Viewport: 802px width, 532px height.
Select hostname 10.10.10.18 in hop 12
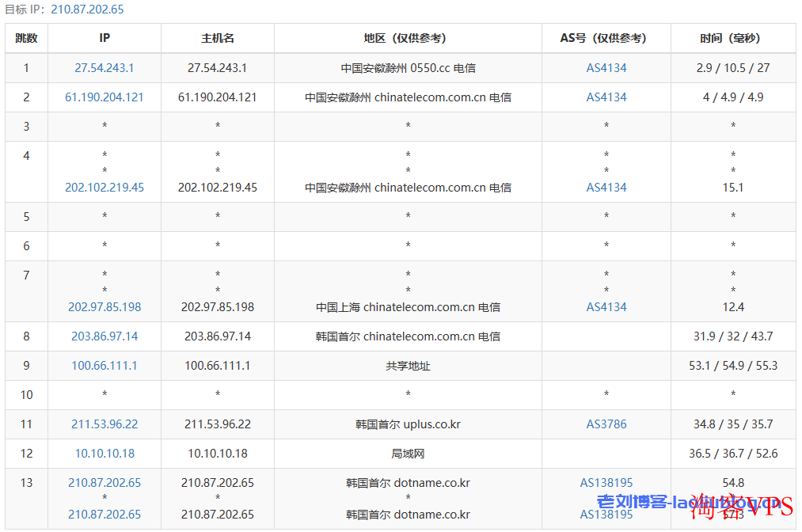(x=218, y=453)
